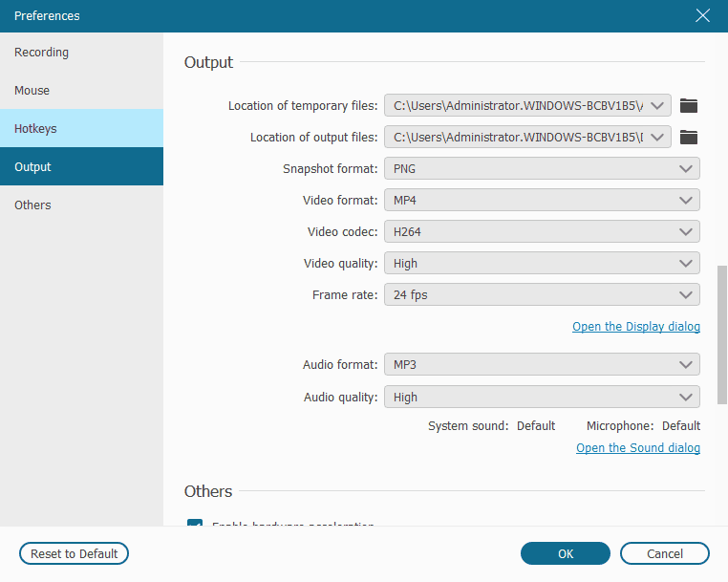Screen dimensions: 728x582
Task: Click the Others section heading
Action: (208, 491)
